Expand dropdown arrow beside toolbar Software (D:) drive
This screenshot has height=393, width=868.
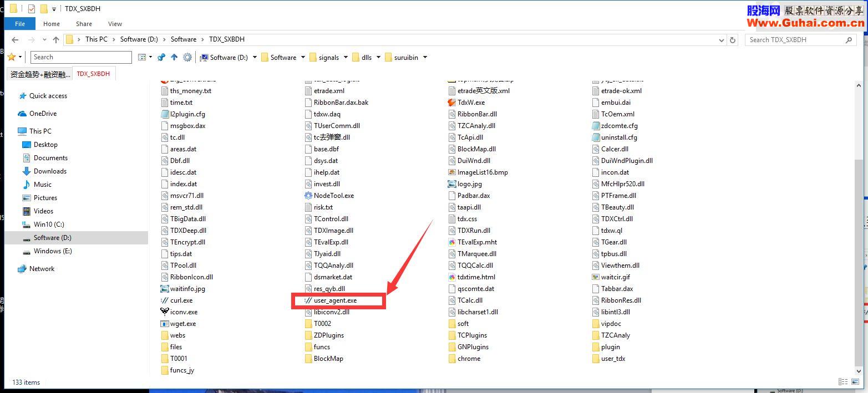coord(255,57)
